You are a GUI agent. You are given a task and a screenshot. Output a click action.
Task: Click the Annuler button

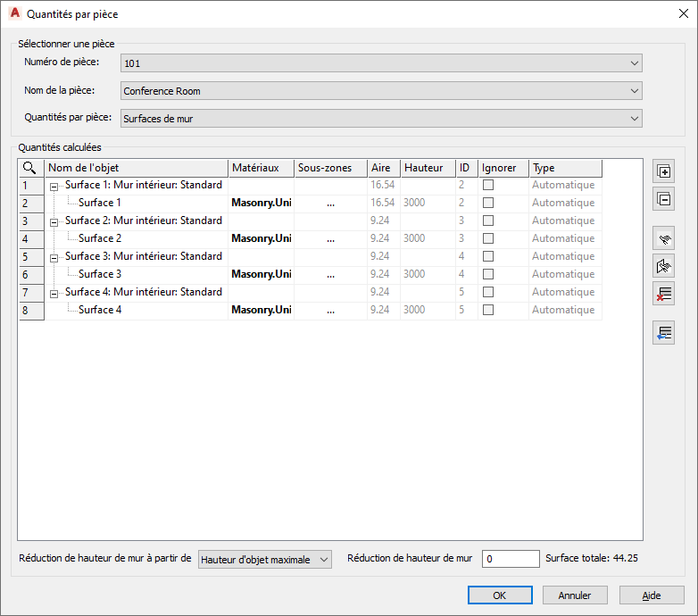[x=575, y=595]
